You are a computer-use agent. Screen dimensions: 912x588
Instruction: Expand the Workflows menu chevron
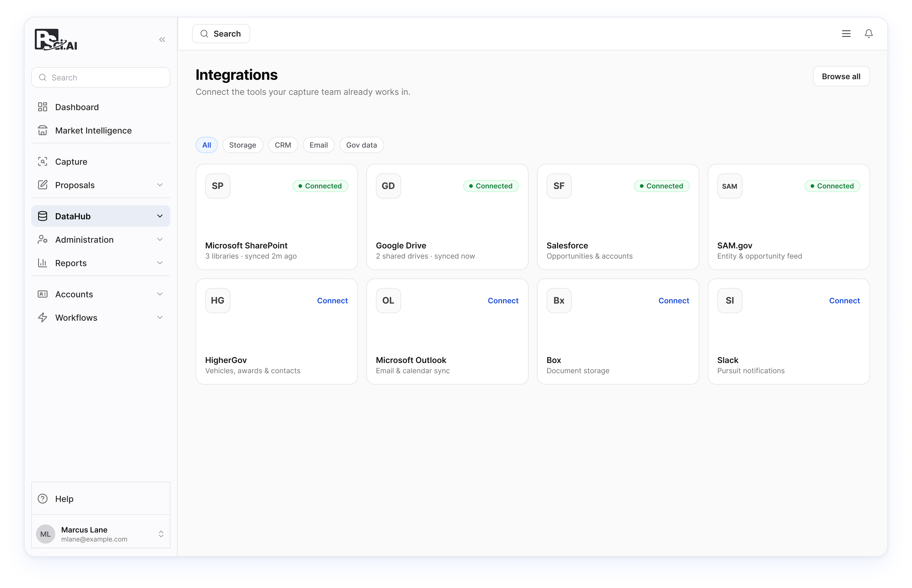160,317
